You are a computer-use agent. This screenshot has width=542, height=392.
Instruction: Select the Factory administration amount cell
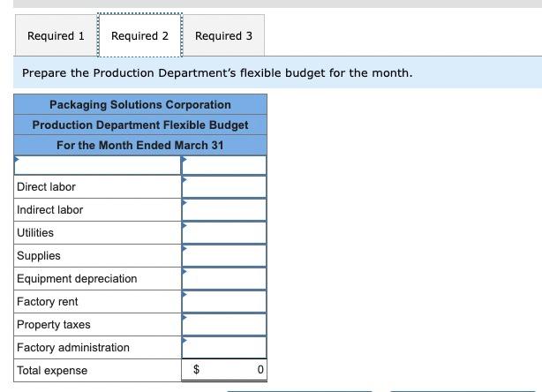point(224,348)
